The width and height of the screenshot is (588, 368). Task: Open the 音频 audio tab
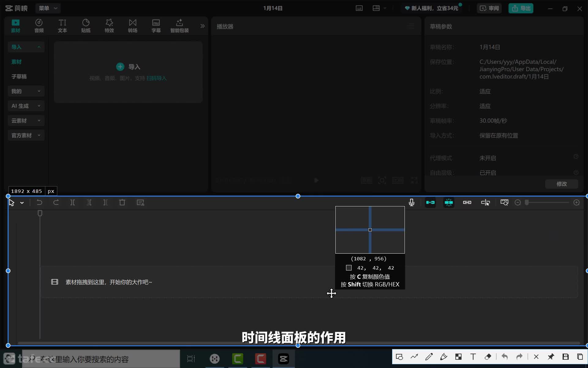pyautogui.click(x=39, y=26)
